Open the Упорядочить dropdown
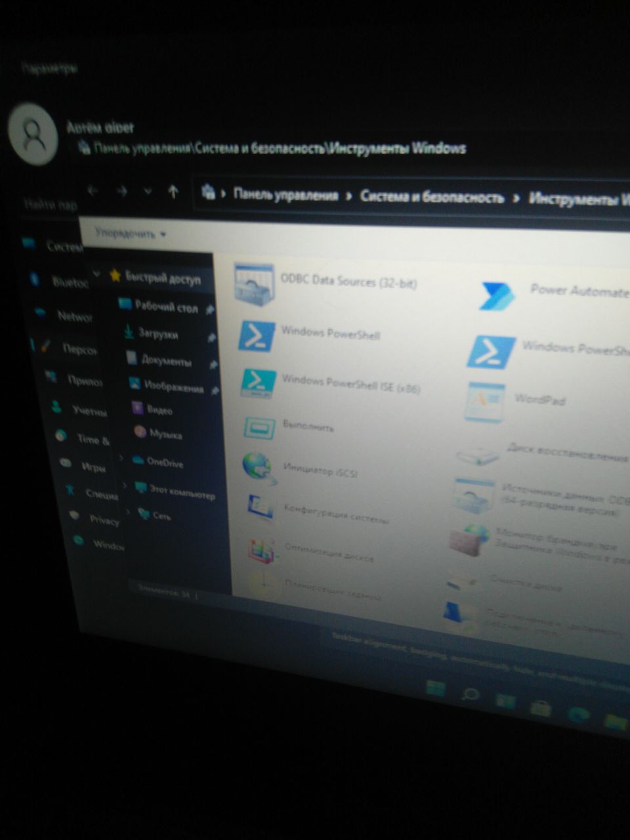Image resolution: width=630 pixels, height=840 pixels. coord(130,234)
